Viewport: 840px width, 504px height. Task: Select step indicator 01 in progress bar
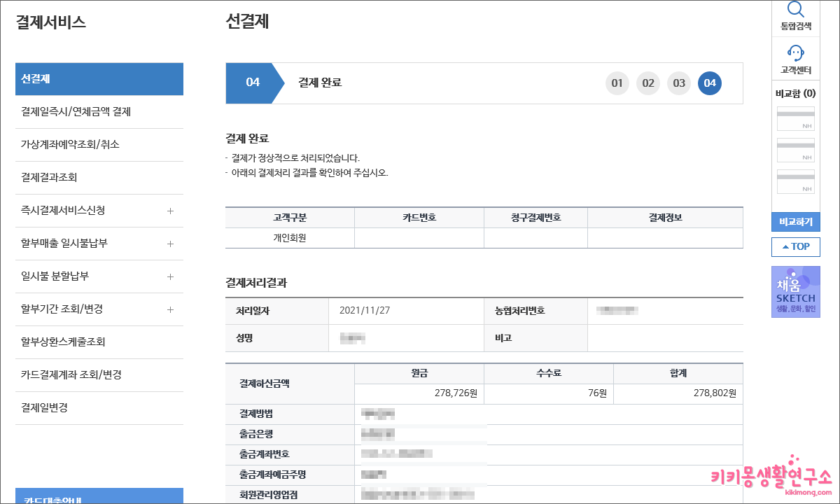[x=617, y=83]
